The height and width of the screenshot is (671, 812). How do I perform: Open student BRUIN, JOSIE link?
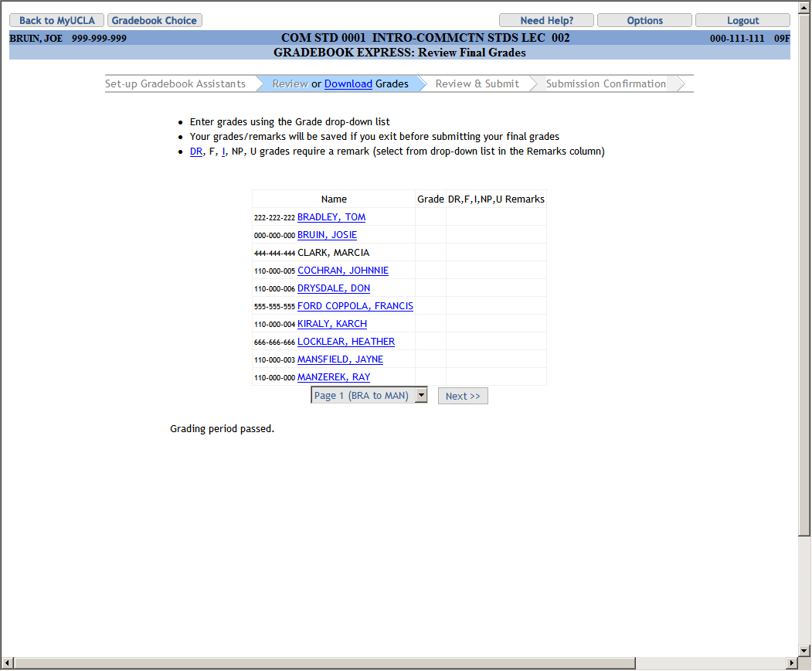[327, 235]
